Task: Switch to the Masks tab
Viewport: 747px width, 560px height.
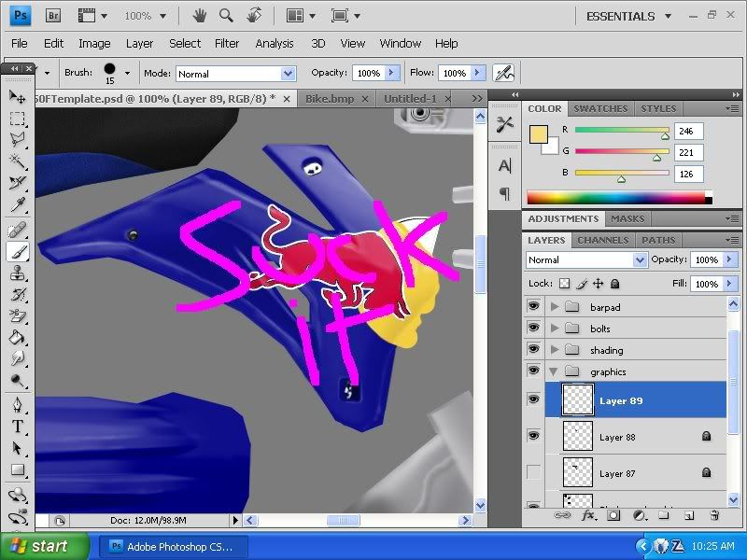Action: point(627,218)
